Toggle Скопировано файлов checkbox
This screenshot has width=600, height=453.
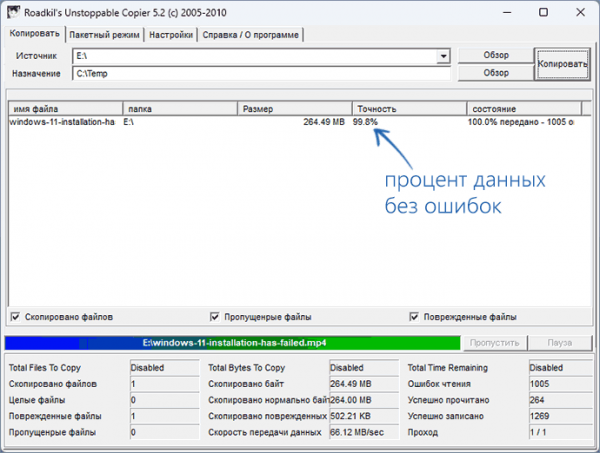coord(15,317)
